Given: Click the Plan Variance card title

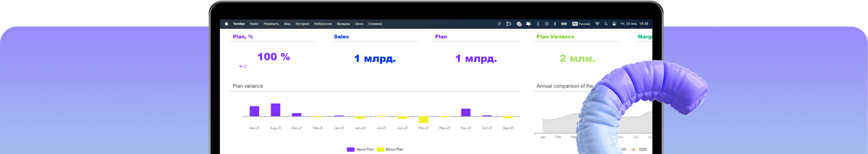Looking at the screenshot, I should click(x=555, y=36).
